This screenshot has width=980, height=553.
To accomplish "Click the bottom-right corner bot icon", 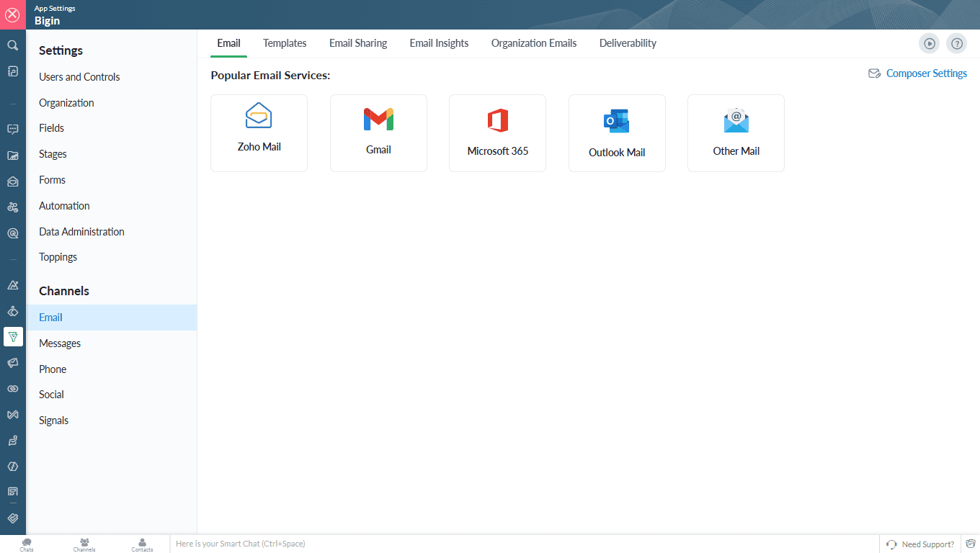I will 971,544.
